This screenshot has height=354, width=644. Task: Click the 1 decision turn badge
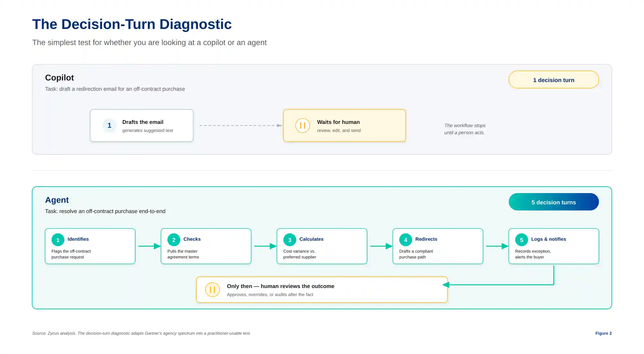click(x=554, y=80)
